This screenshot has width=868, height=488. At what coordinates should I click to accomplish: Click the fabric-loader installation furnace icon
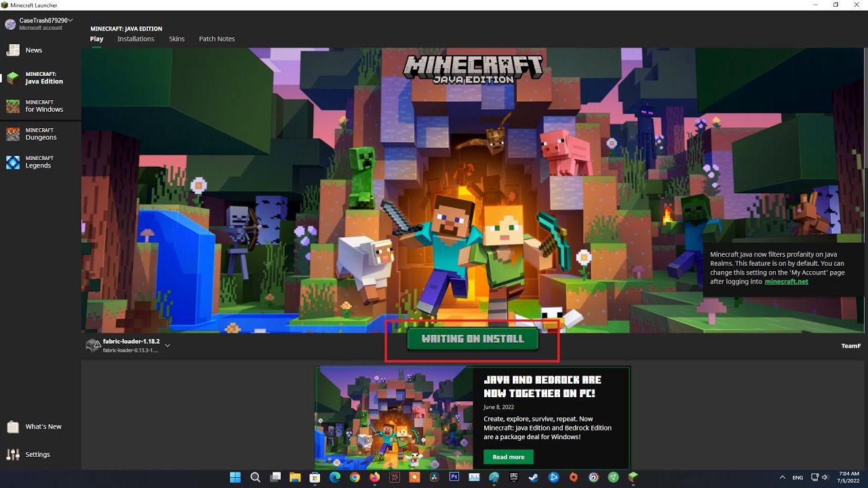click(93, 346)
